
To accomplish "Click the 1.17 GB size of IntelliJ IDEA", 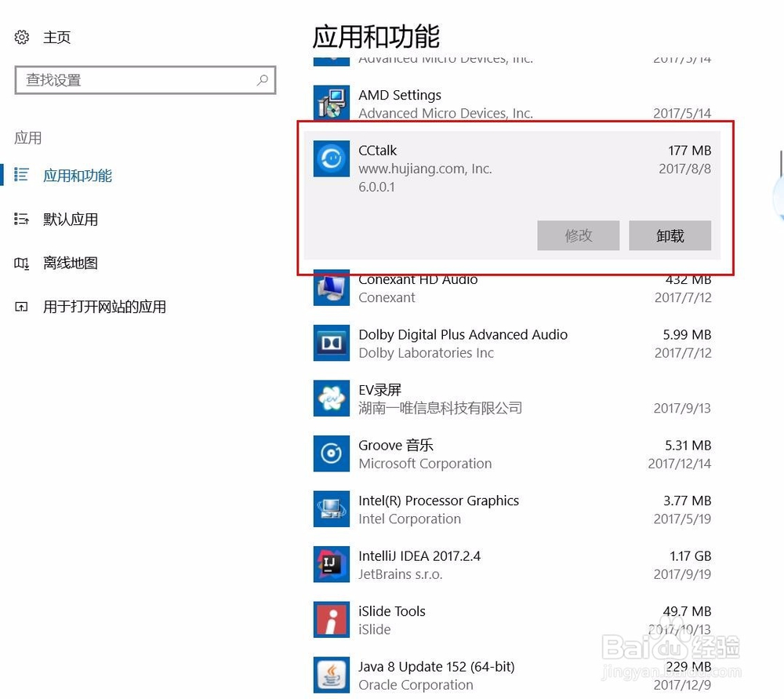I will click(x=690, y=556).
